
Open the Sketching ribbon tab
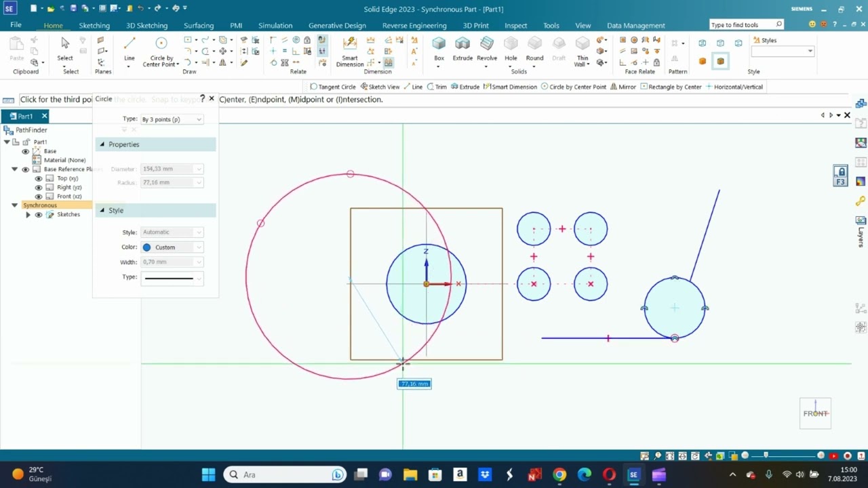(94, 25)
